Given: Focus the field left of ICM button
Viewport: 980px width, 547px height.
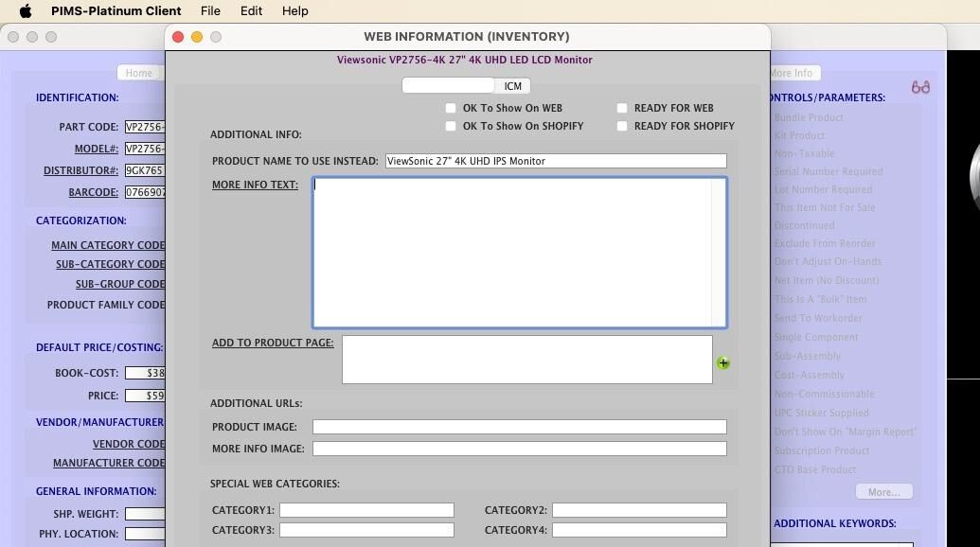Looking at the screenshot, I should click(x=448, y=85).
